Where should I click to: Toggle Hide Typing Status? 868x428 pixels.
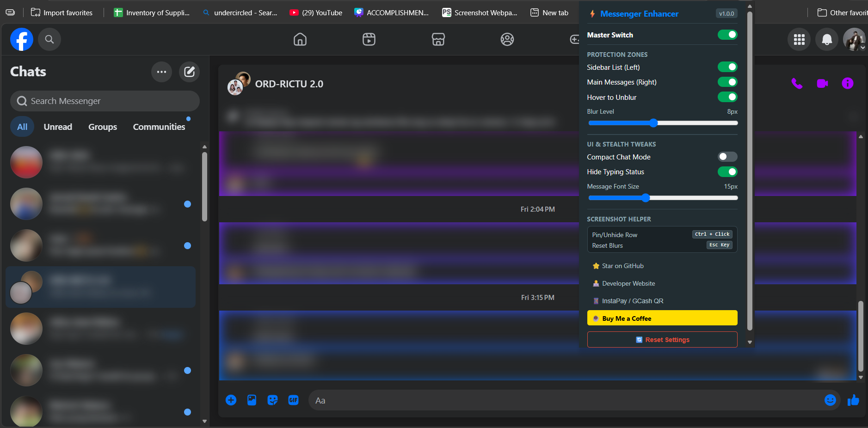727,172
